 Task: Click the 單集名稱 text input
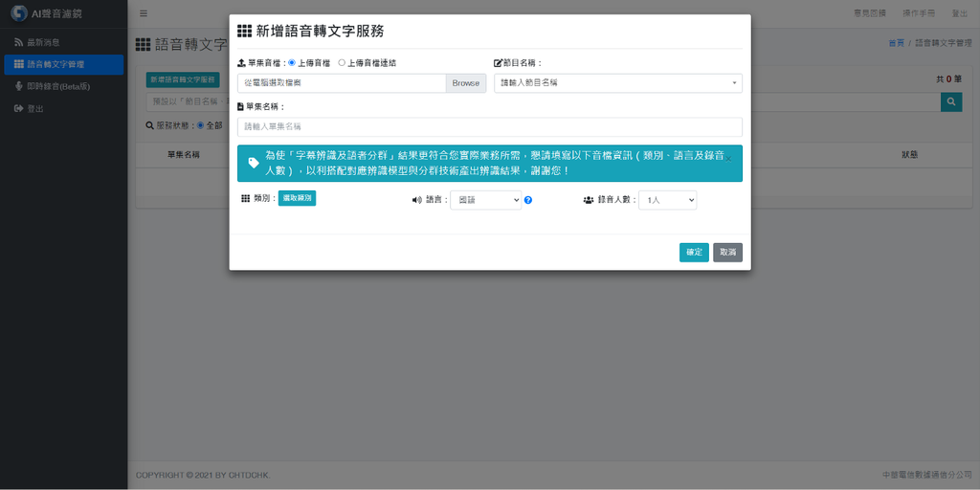pos(490,127)
